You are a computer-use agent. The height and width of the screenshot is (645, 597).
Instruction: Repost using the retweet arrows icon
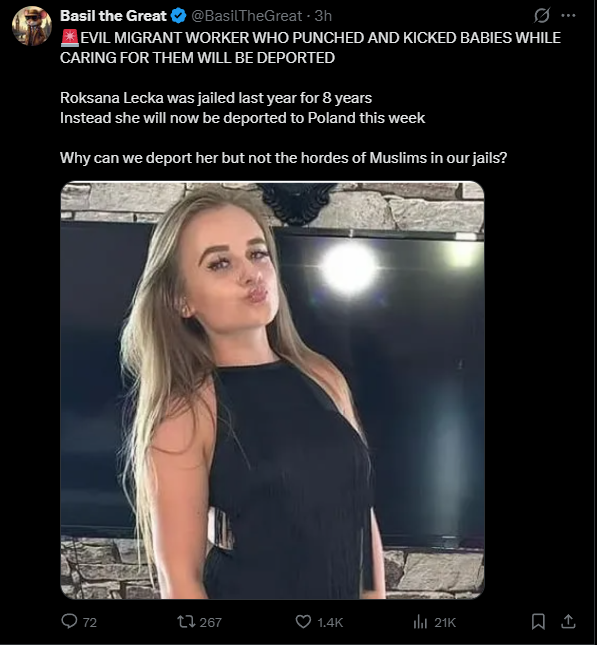point(185,621)
